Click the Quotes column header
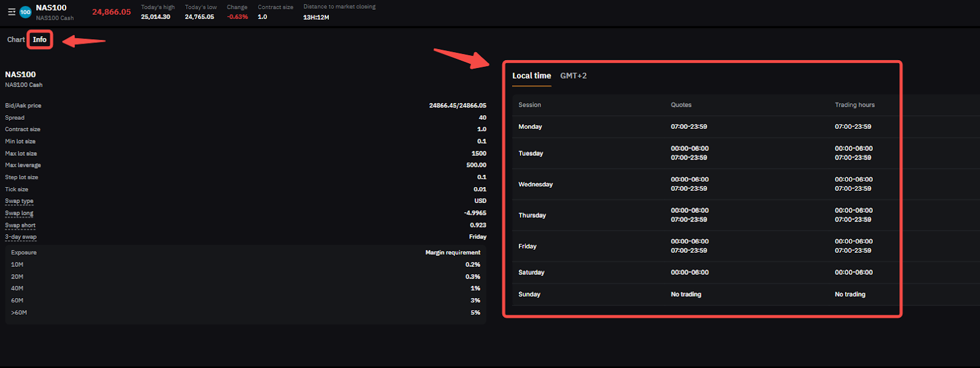Viewport: 980px width, 368px height. [x=681, y=105]
